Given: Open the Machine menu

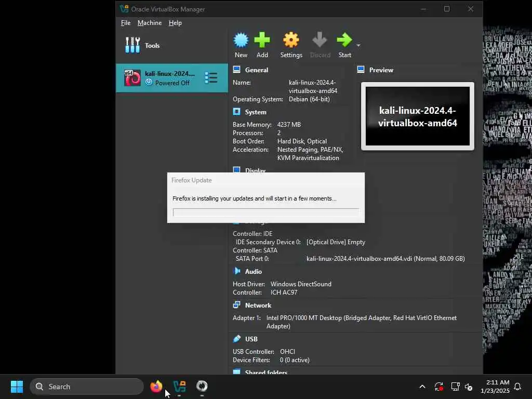Looking at the screenshot, I should 150,23.
